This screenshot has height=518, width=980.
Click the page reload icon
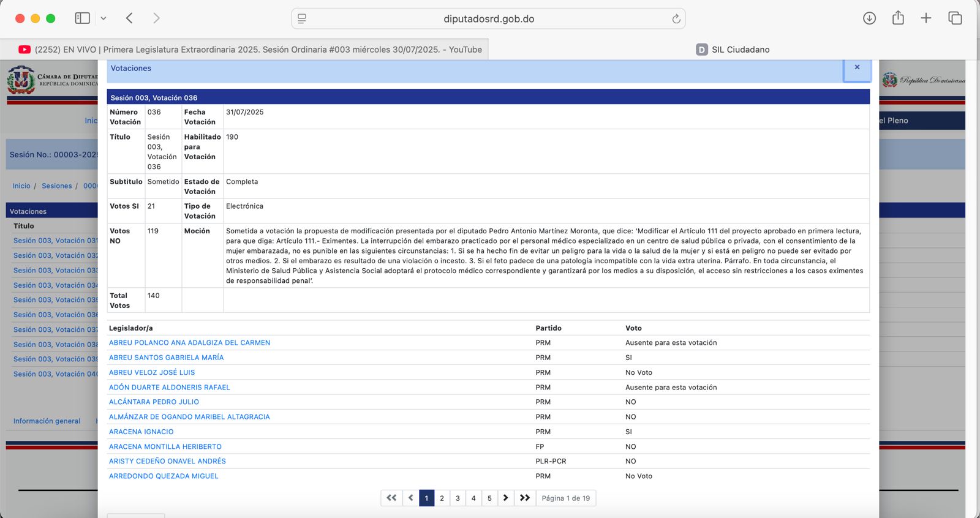676,19
